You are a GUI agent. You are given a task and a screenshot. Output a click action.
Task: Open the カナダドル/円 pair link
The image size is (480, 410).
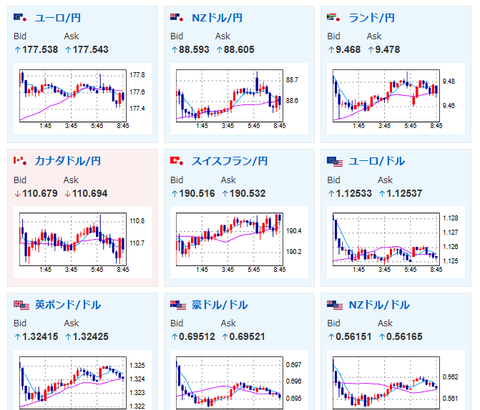[x=68, y=161]
